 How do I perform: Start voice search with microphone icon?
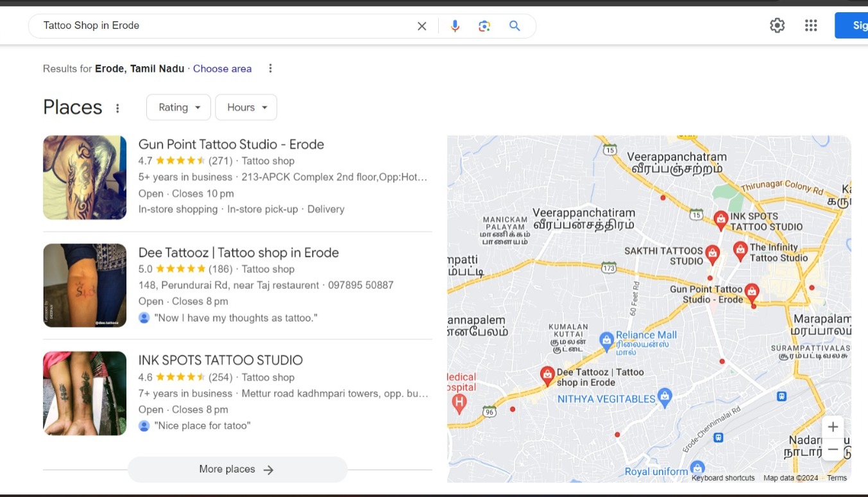pos(455,26)
